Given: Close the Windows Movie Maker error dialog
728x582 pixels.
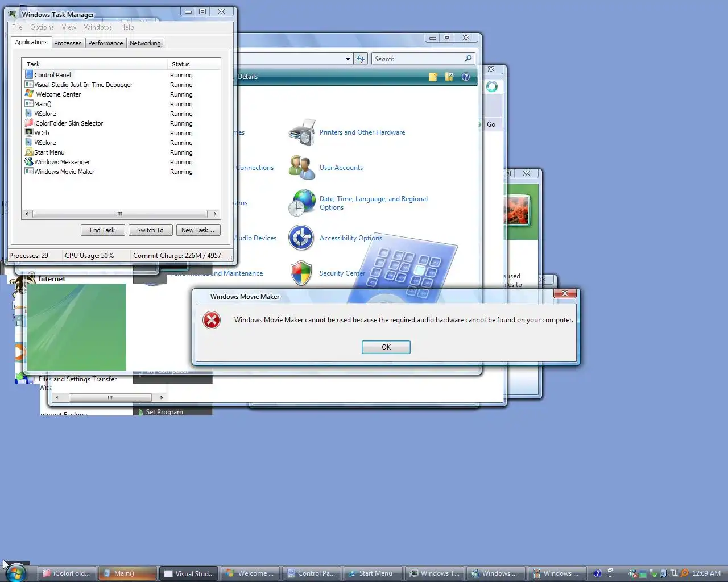Looking at the screenshot, I should [565, 293].
